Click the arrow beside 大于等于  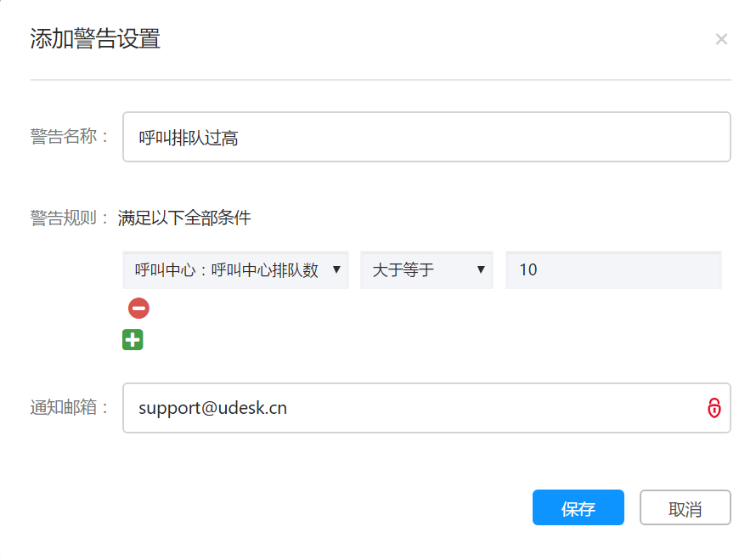pyautogui.click(x=481, y=269)
